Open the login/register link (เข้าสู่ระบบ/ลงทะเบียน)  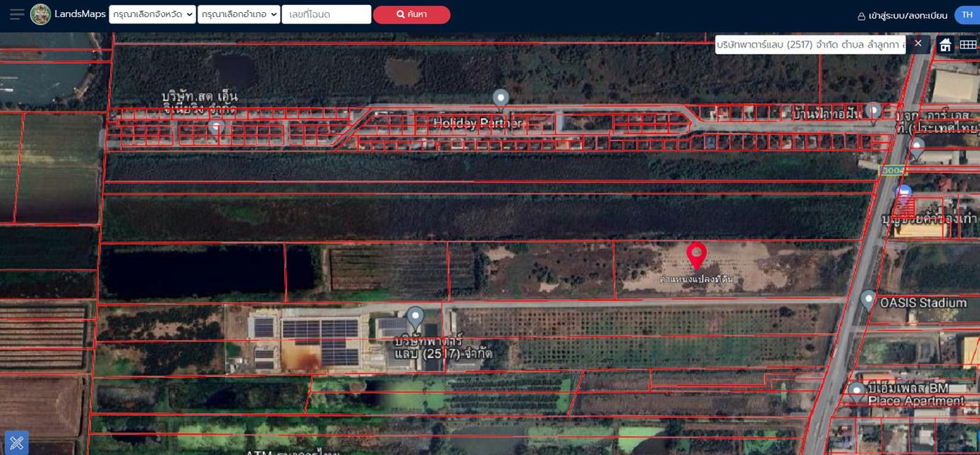point(908,16)
